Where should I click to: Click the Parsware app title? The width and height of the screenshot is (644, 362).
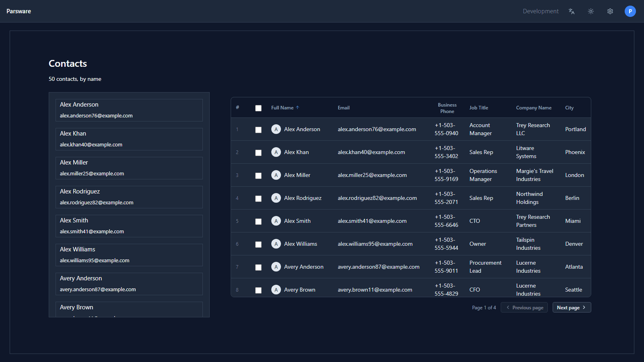click(19, 11)
